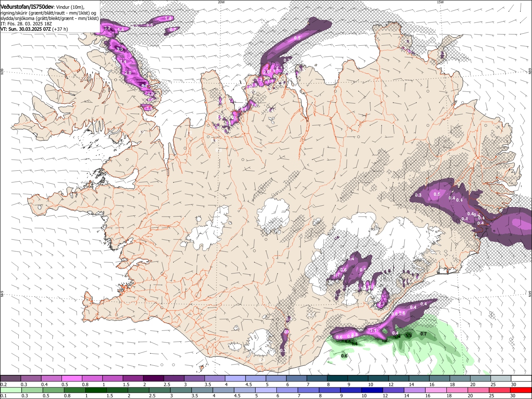
Task: Select the bottom-row 30 bright red legend swatch
Action: click(x=521, y=390)
